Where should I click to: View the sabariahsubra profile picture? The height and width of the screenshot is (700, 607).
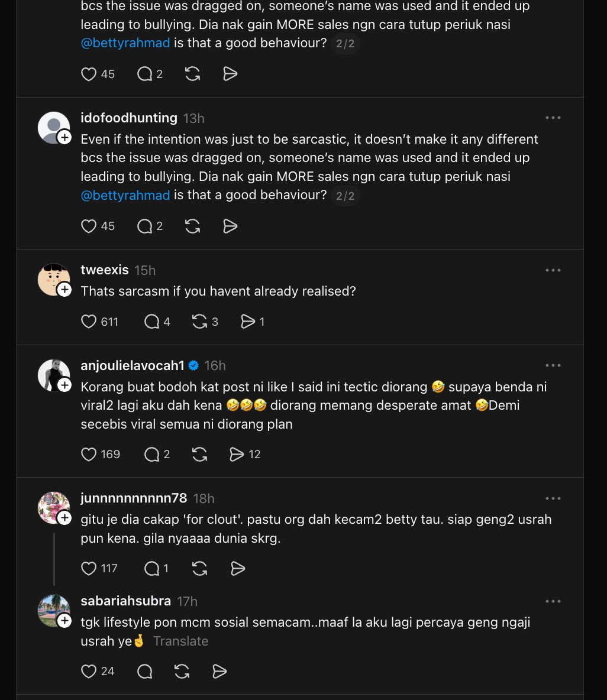pyautogui.click(x=53, y=610)
